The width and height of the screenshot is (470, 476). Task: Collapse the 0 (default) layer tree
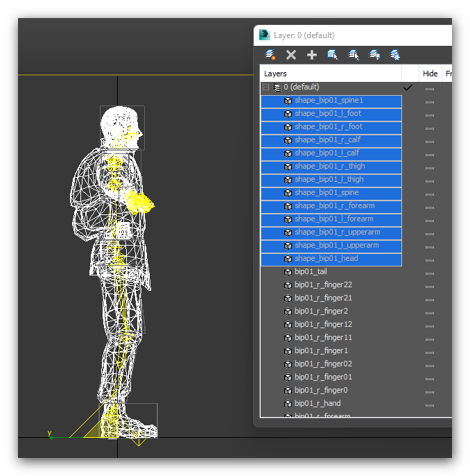click(266, 87)
